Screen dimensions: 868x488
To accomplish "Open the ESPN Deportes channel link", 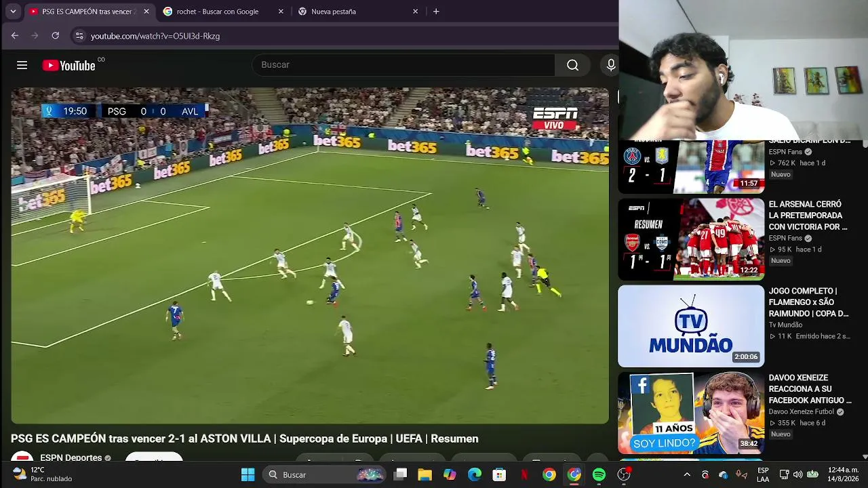I will (71, 458).
